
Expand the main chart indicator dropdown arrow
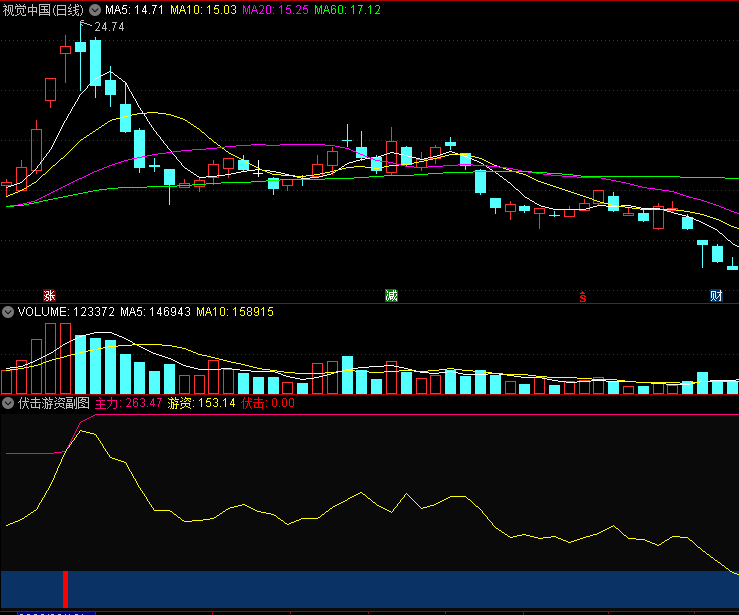95,10
